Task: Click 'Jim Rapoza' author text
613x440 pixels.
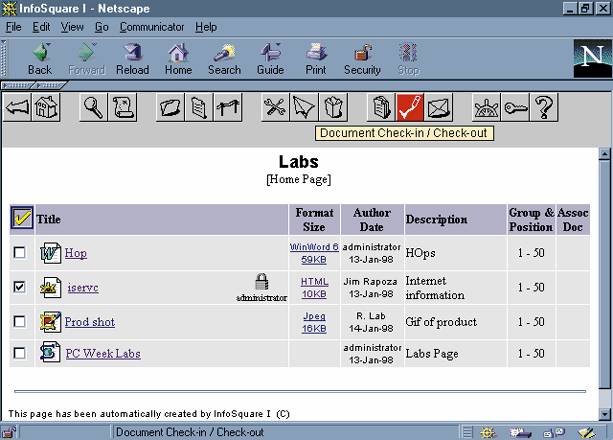Action: coord(370,282)
